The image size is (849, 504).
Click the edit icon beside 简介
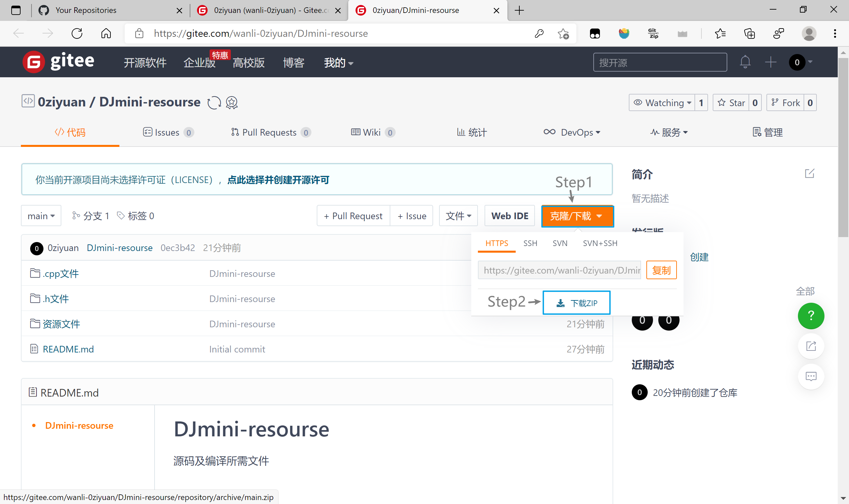pos(810,173)
